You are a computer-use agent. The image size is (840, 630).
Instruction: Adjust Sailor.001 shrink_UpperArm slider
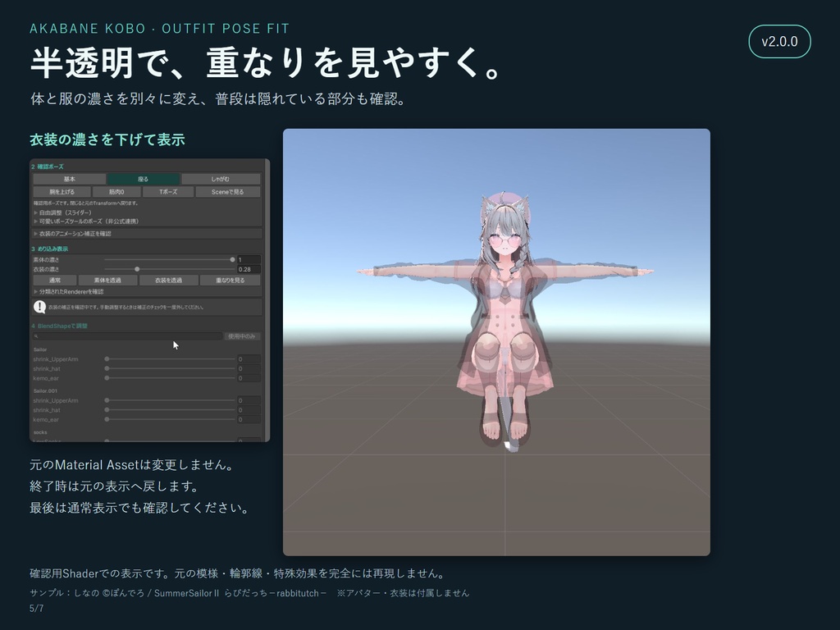click(171, 400)
